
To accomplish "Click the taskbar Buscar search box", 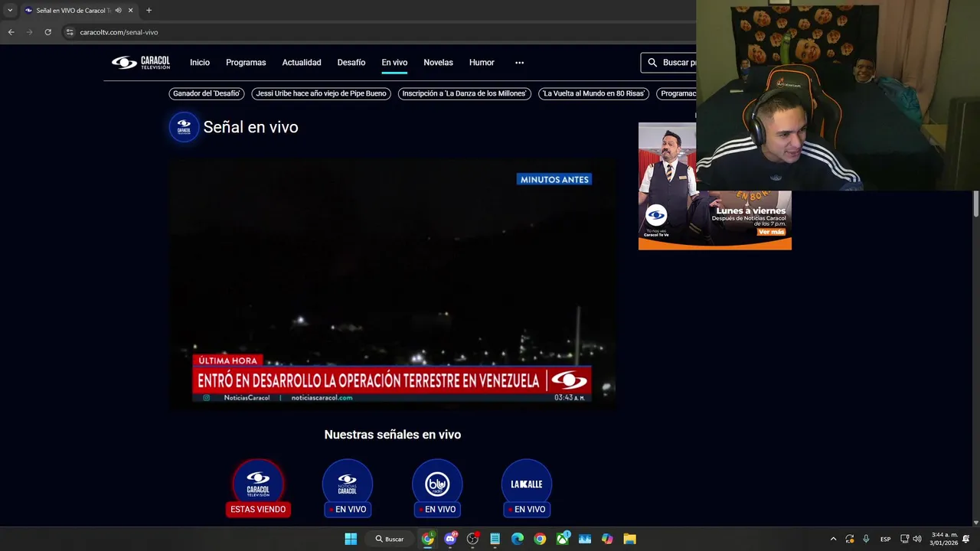I will pyautogui.click(x=390, y=539).
